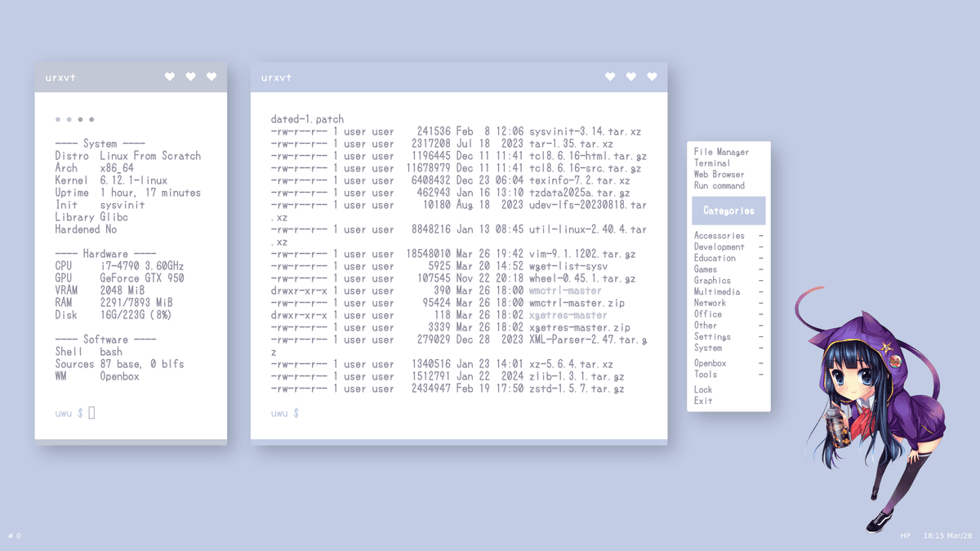Image resolution: width=980 pixels, height=551 pixels.
Task: Click Lock in the menu
Action: (703, 389)
